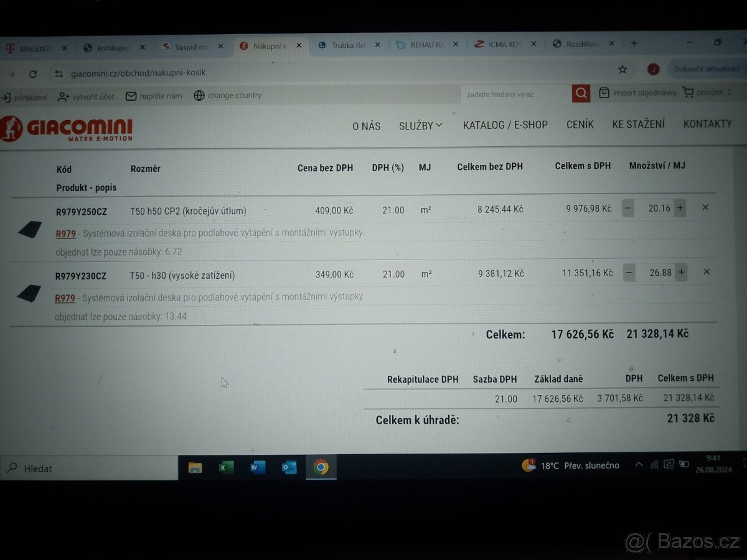Open Word from the taskbar

tap(258, 467)
